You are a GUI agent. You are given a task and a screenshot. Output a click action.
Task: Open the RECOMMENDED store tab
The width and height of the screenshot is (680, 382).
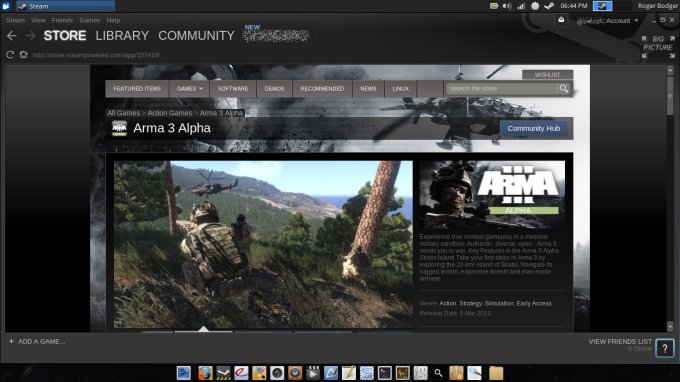click(322, 88)
